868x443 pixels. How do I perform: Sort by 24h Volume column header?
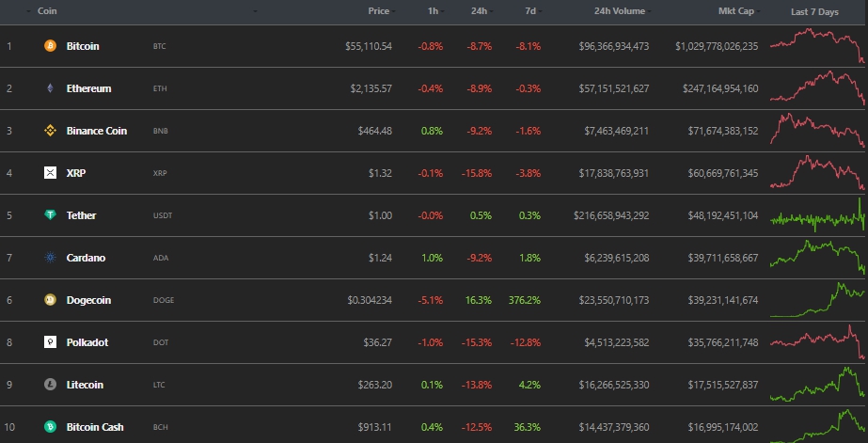pyautogui.click(x=621, y=11)
